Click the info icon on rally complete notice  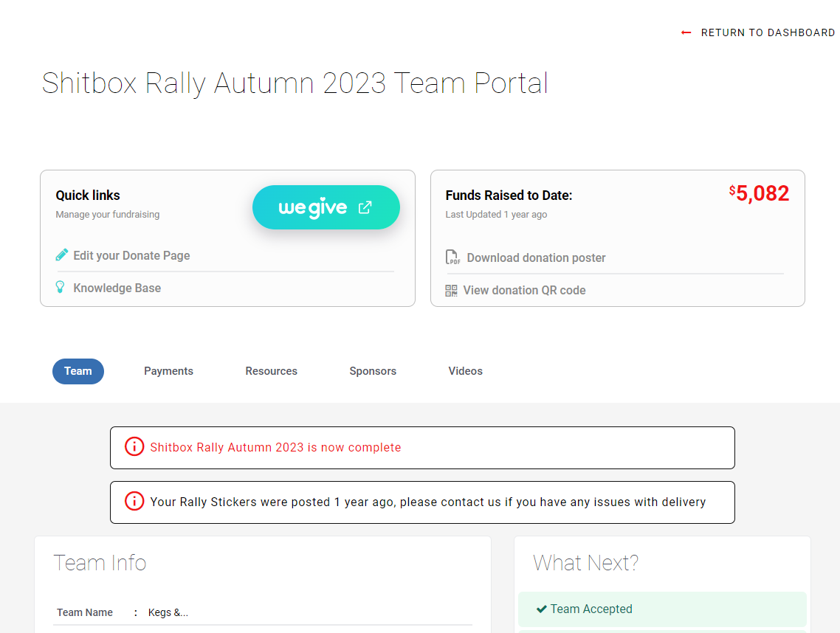(x=134, y=446)
